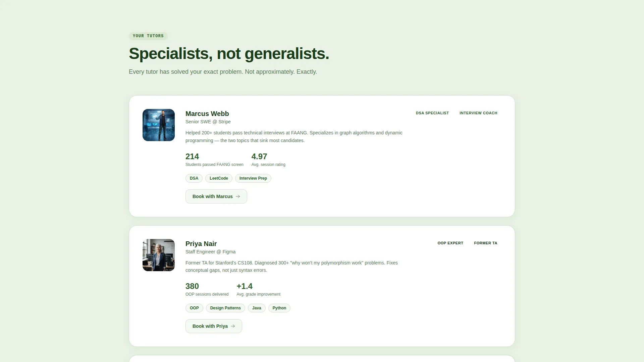
Task: Open Marcus Webb's name heading
Action: [207, 114]
